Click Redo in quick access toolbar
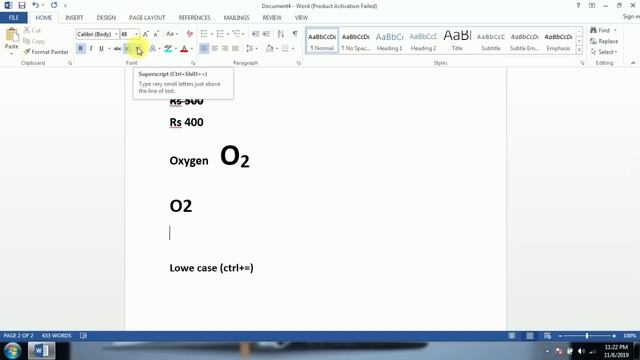Image resolution: width=640 pixels, height=360 pixels. [x=54, y=5]
